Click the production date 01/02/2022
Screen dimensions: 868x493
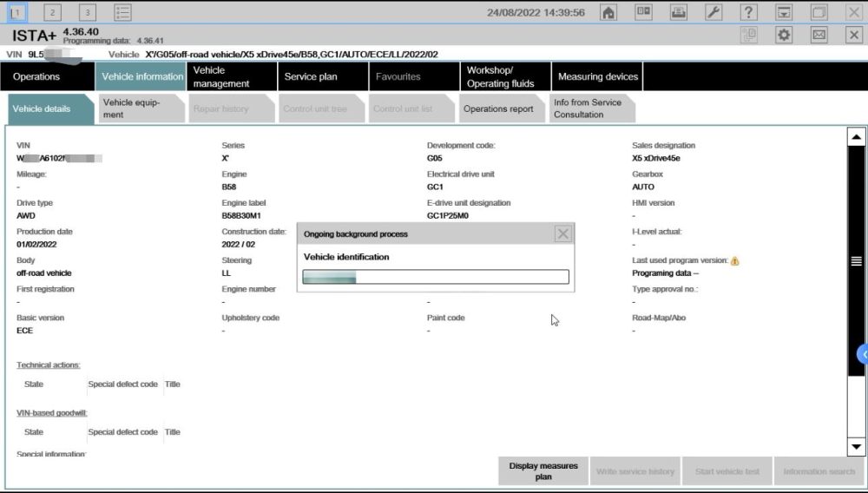(36, 245)
